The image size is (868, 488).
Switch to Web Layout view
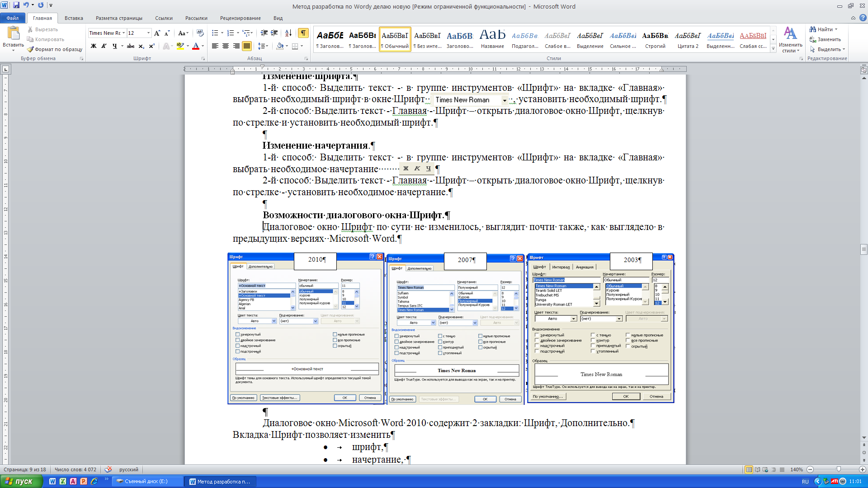(x=765, y=469)
